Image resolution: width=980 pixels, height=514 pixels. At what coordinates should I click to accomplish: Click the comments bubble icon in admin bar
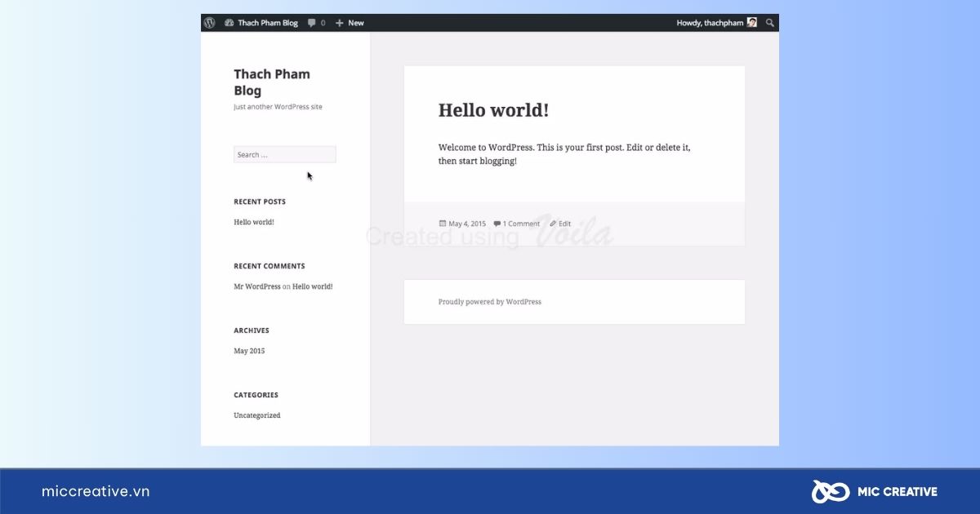(x=311, y=23)
